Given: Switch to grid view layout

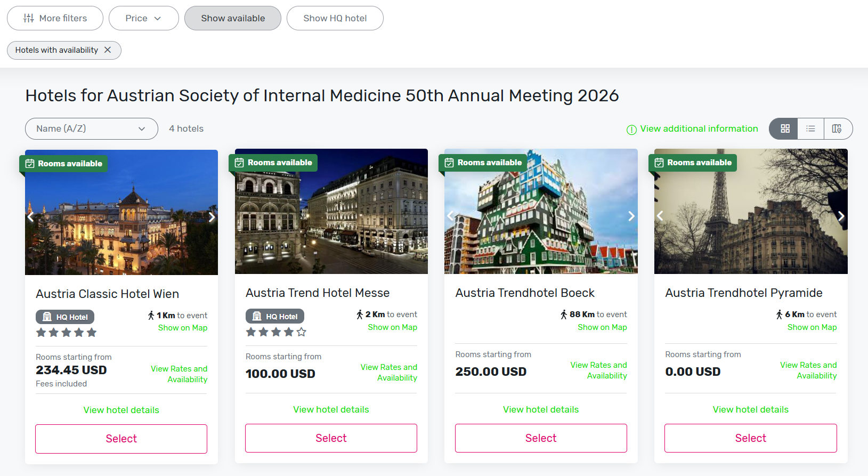Looking at the screenshot, I should [784, 128].
